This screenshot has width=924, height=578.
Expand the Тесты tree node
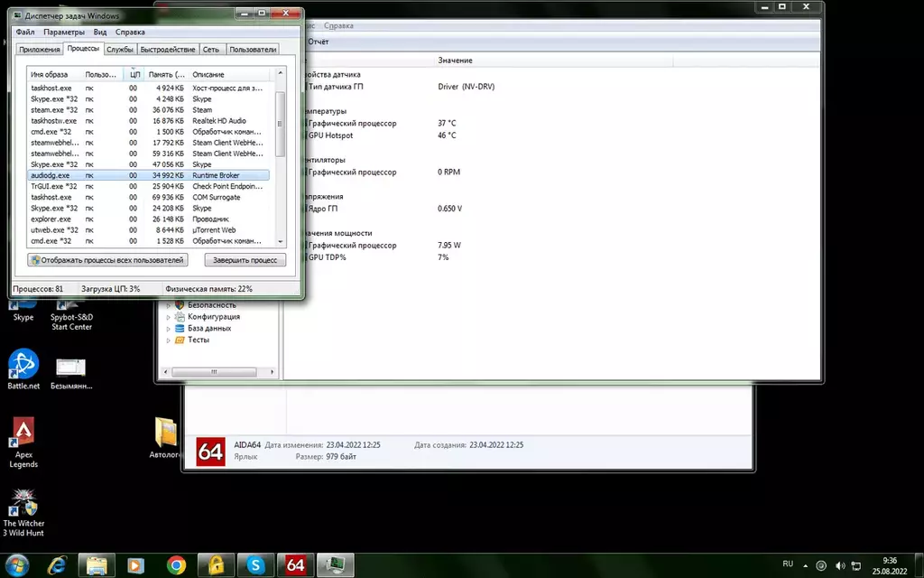point(168,340)
